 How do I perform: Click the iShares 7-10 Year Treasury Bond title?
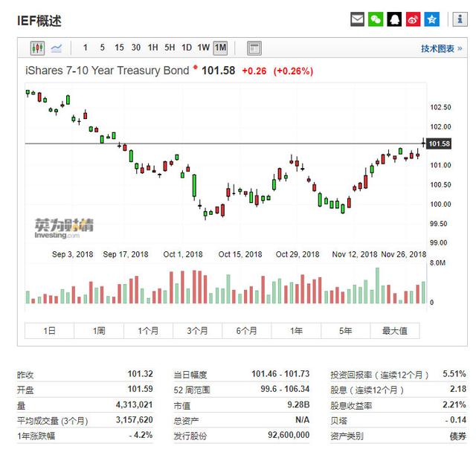[x=107, y=71]
